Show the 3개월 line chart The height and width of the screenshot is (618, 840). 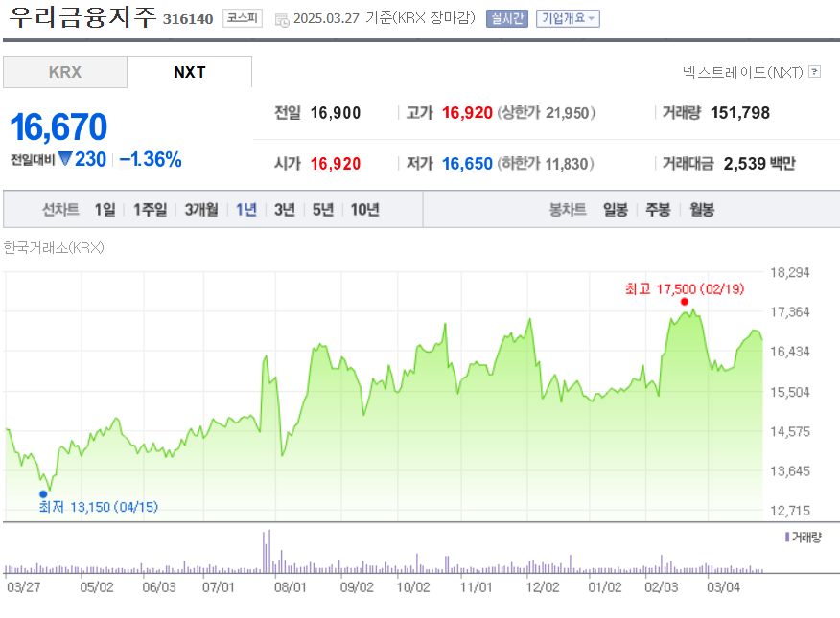click(x=201, y=209)
